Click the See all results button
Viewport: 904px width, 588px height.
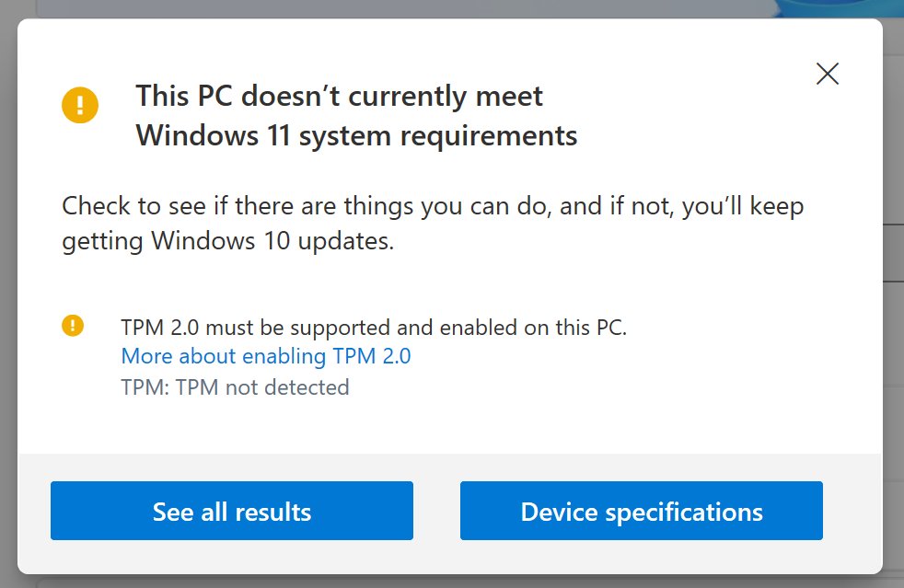coord(232,511)
